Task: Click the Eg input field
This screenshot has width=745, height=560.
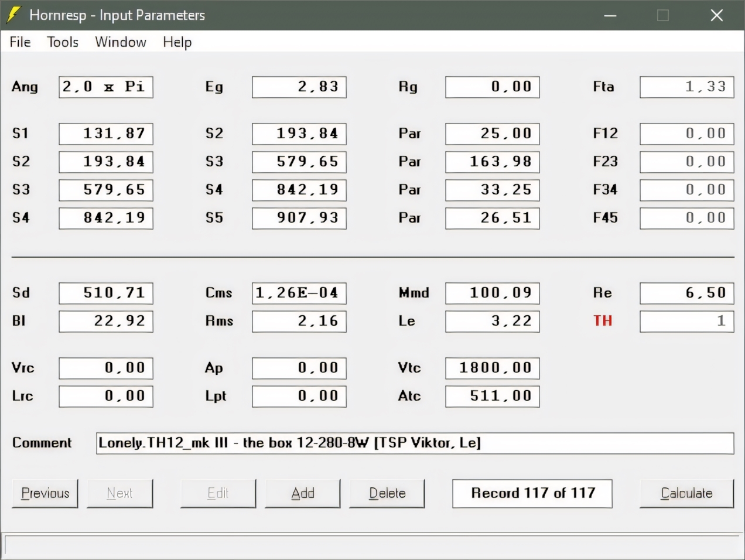Action: coord(299,87)
